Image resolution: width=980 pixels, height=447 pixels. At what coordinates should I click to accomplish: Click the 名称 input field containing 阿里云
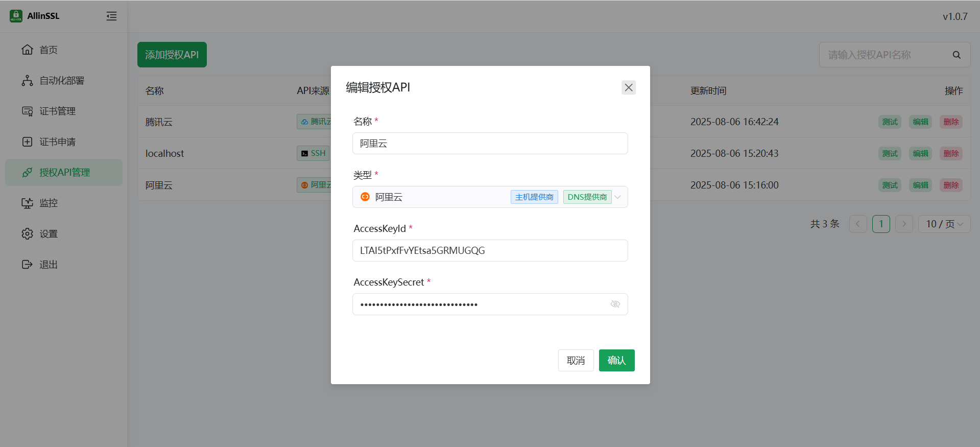pos(489,144)
